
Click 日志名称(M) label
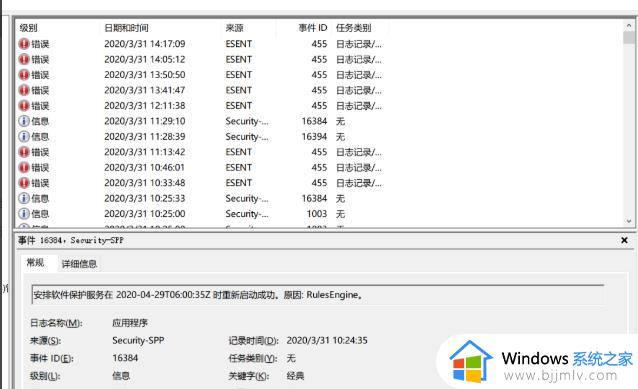click(56, 323)
